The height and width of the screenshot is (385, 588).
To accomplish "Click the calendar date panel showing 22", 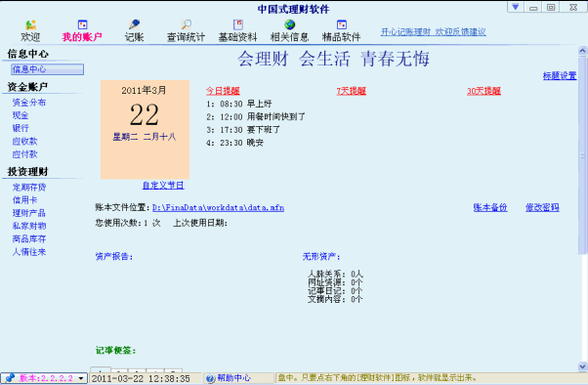I will pyautogui.click(x=145, y=129).
